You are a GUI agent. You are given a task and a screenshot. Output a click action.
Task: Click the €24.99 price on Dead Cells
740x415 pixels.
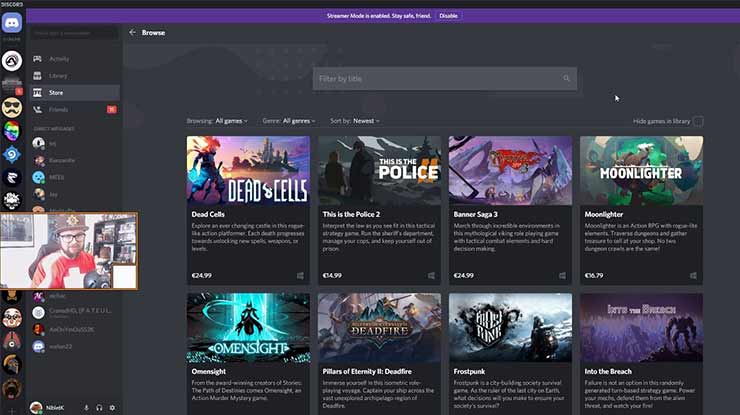[202, 276]
